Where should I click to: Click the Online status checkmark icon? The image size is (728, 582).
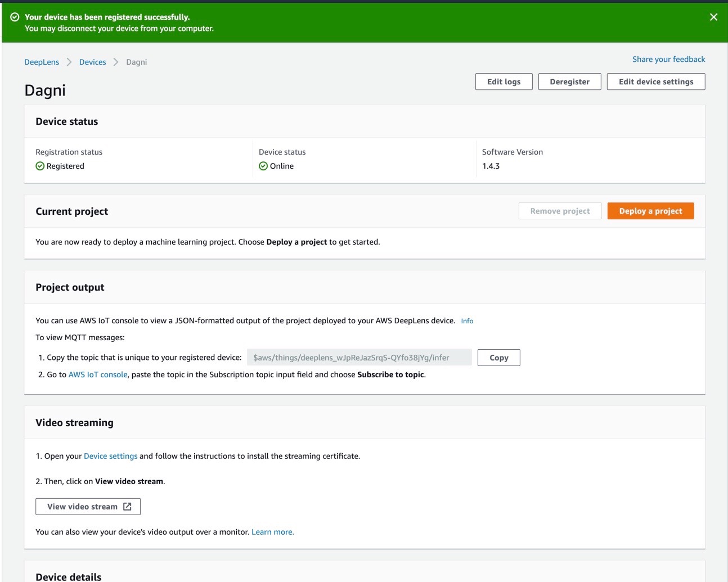263,166
